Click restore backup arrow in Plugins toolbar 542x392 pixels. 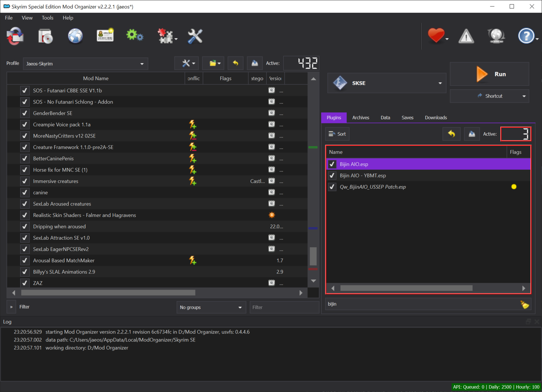[452, 134]
